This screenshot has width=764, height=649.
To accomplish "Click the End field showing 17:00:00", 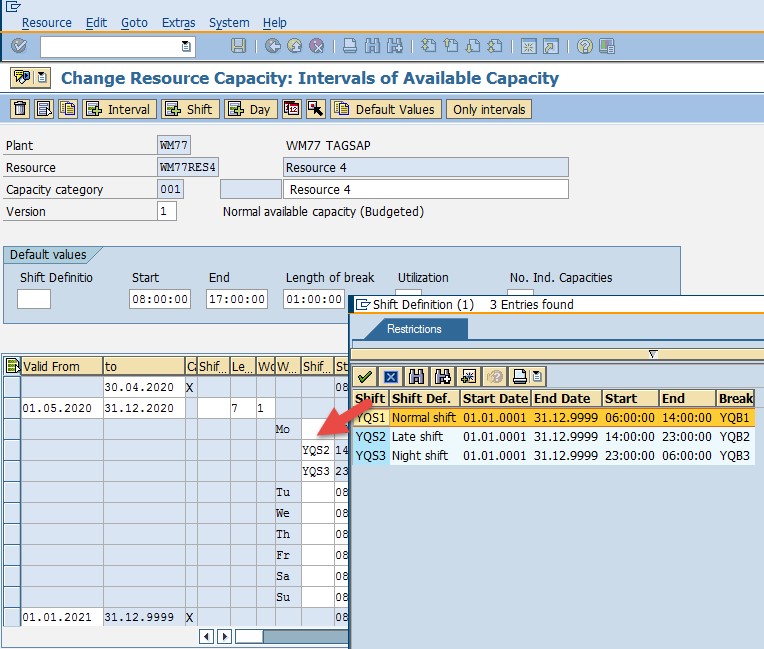I will click(x=237, y=299).
